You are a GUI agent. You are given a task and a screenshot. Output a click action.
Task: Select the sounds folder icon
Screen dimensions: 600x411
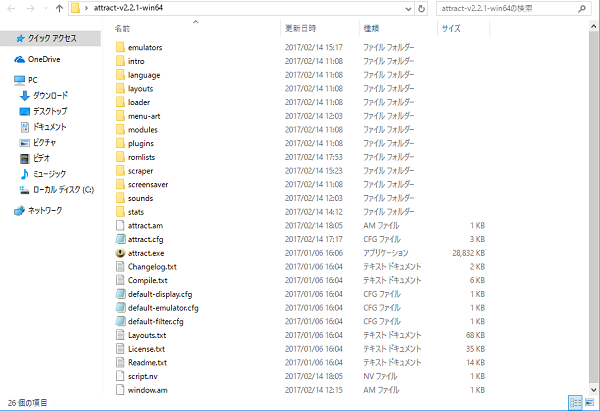120,198
